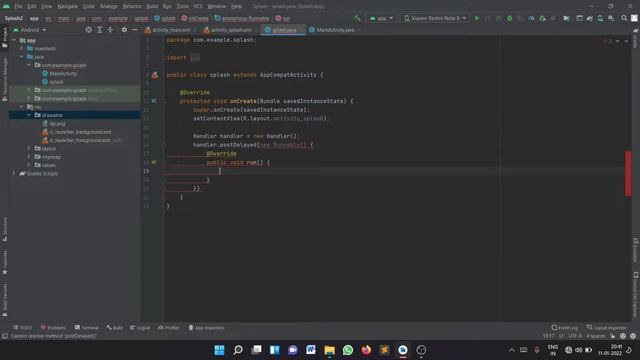Toggle the Project tool window sidebar tab

pos(4,38)
